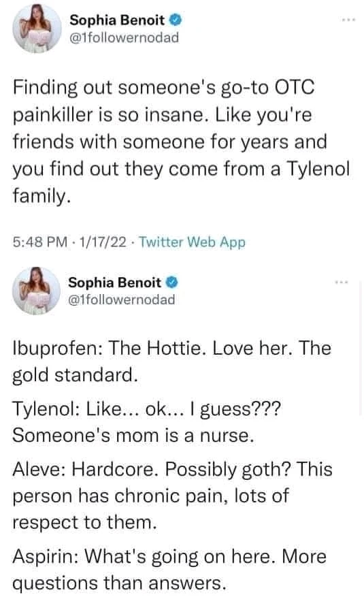The width and height of the screenshot is (364, 597).
Task: Open the profile picture on the second tweet
Action: coord(36,291)
